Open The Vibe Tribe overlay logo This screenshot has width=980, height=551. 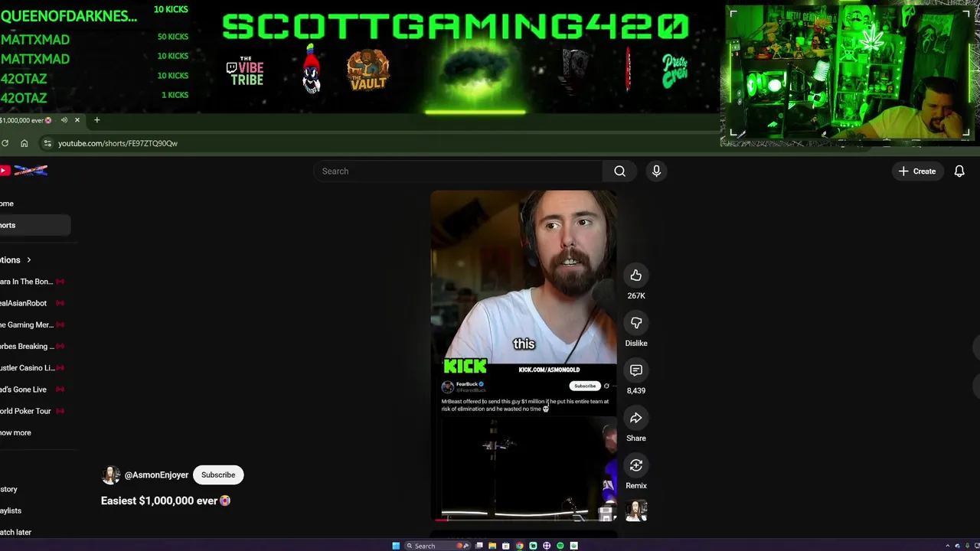pos(245,70)
